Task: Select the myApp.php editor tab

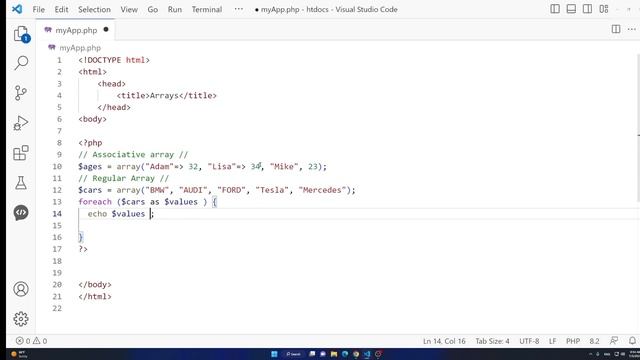Action: (76, 30)
